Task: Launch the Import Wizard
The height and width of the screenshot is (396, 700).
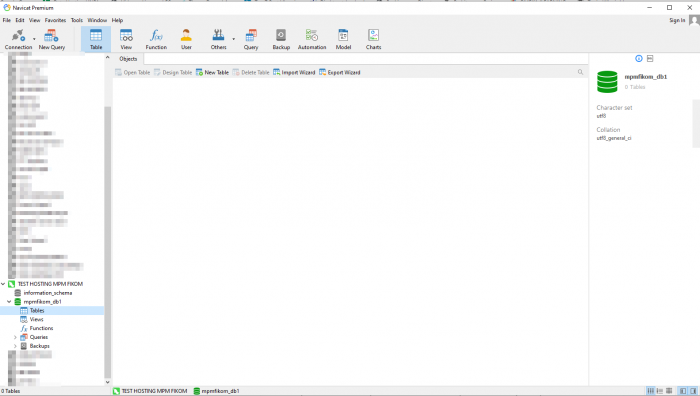Action: click(294, 72)
